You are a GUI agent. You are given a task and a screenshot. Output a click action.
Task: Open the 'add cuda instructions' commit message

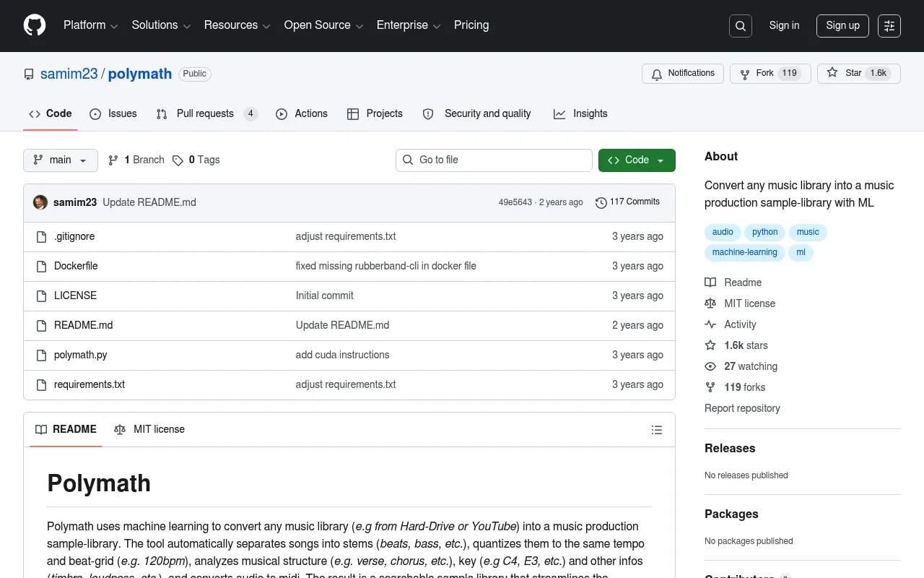(343, 355)
